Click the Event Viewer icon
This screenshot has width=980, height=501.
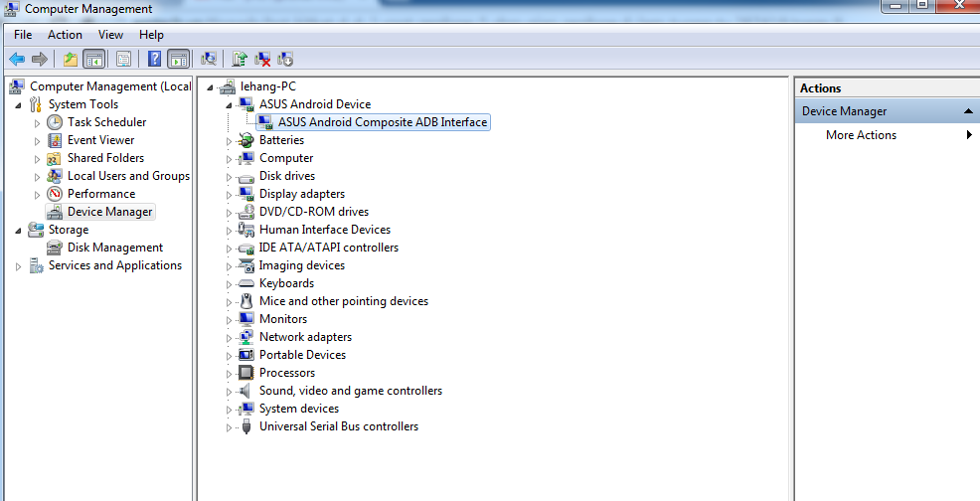tap(55, 140)
